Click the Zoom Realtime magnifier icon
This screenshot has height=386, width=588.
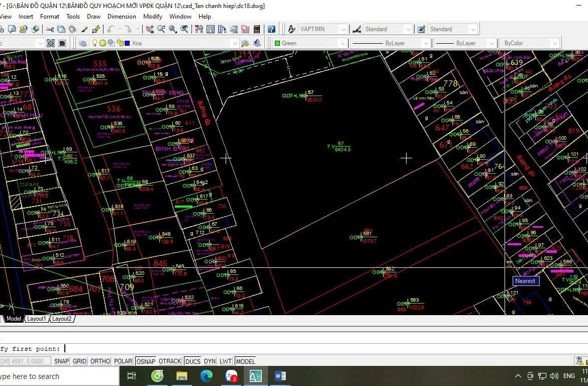(161, 29)
